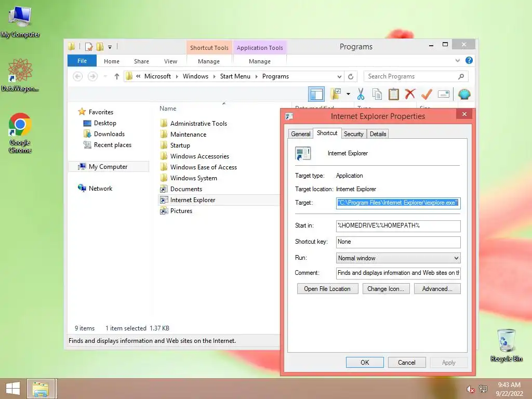Click the DataWagon desktop shortcut
This screenshot has height=399, width=532.
pyautogui.click(x=20, y=75)
